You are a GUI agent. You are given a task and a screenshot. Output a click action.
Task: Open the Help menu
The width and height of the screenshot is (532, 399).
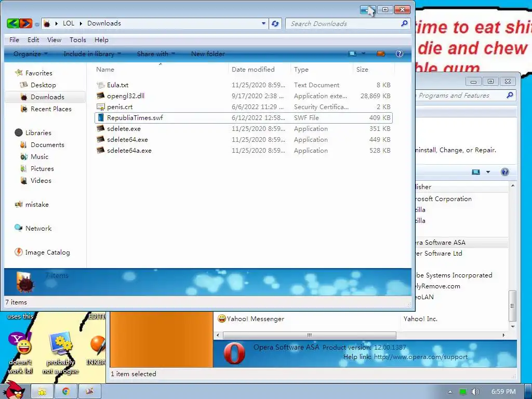click(x=101, y=40)
